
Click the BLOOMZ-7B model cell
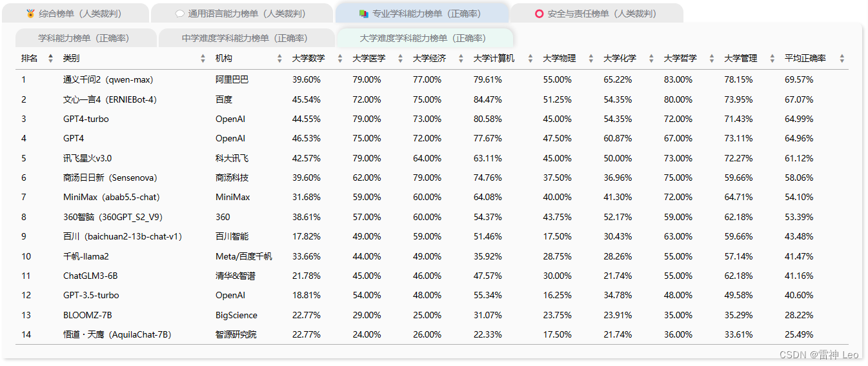(88, 315)
